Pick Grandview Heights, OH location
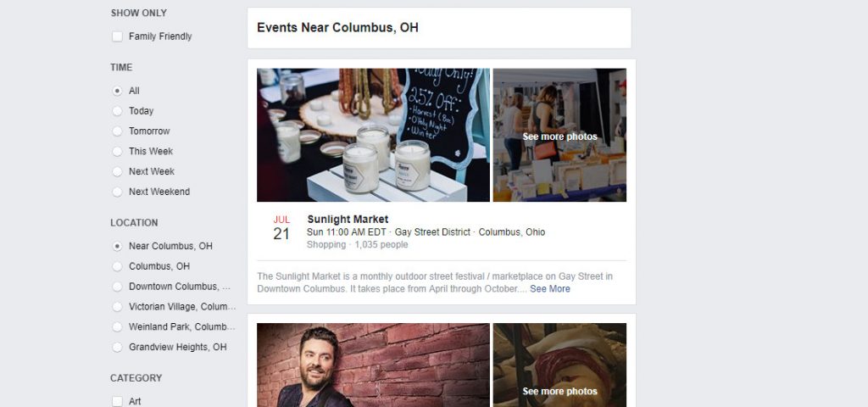The height and width of the screenshot is (407, 868). [117, 347]
